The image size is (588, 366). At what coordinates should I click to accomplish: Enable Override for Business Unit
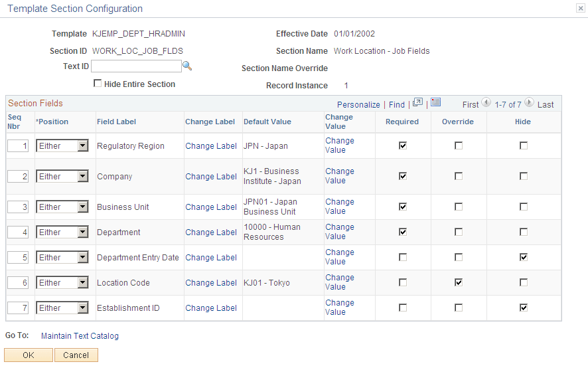coord(459,207)
